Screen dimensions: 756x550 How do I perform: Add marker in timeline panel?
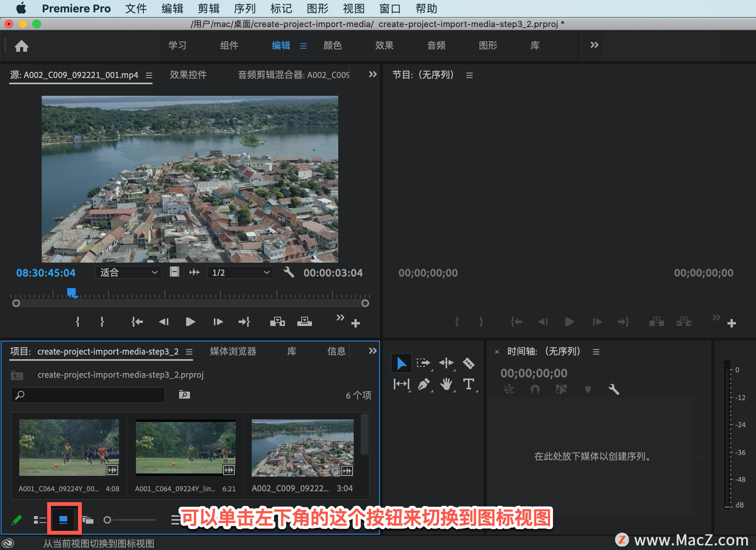pyautogui.click(x=588, y=390)
